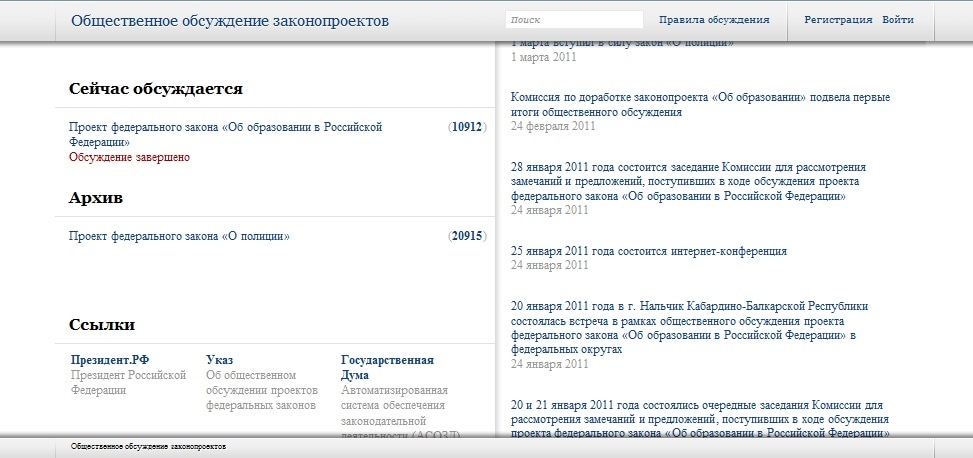Click the footer text «Общественное обсуждение законопроектов»

tap(148, 446)
